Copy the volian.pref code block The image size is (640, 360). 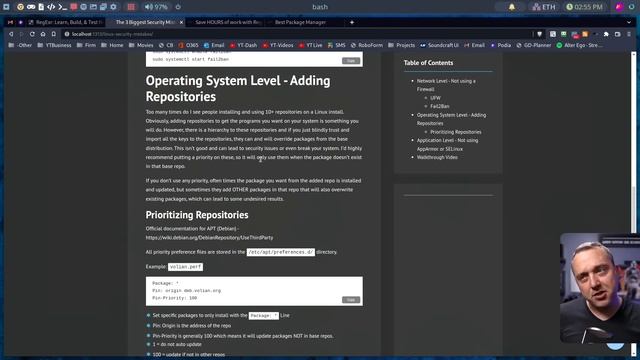[x=351, y=300]
